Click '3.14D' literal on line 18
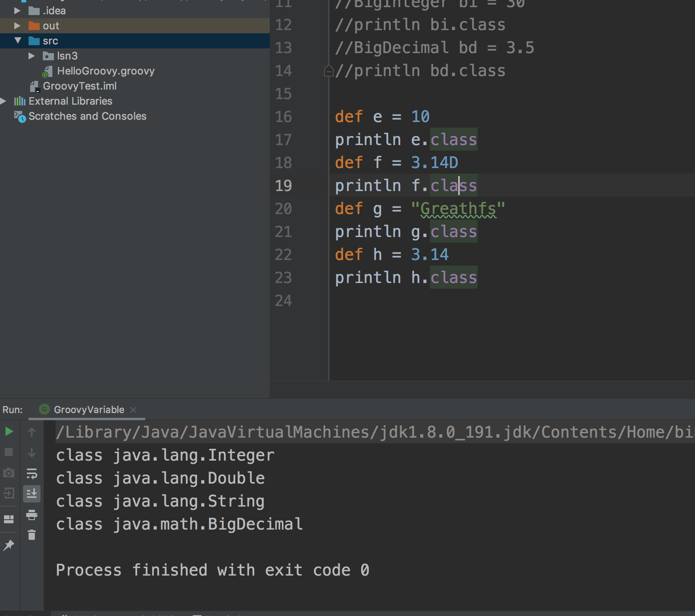Viewport: 695px width, 616px height. tap(434, 163)
